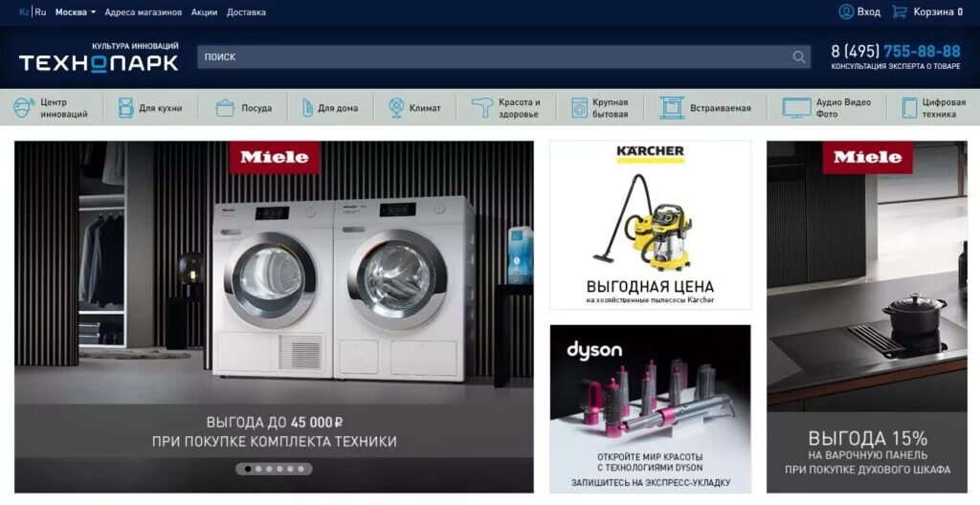Viewport: 980px width, 505px height.
Task: Open the Климат menu label
Action: (425, 108)
